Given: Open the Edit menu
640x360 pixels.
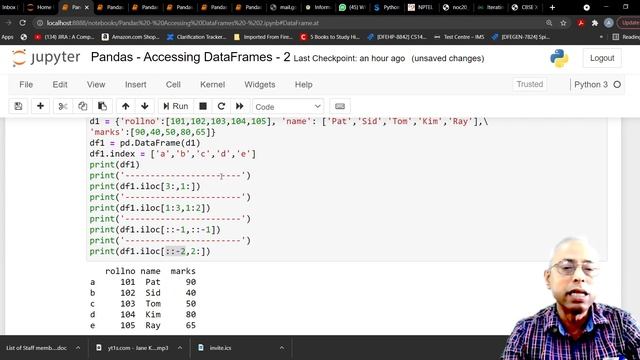Looking at the screenshot, I should [60, 84].
